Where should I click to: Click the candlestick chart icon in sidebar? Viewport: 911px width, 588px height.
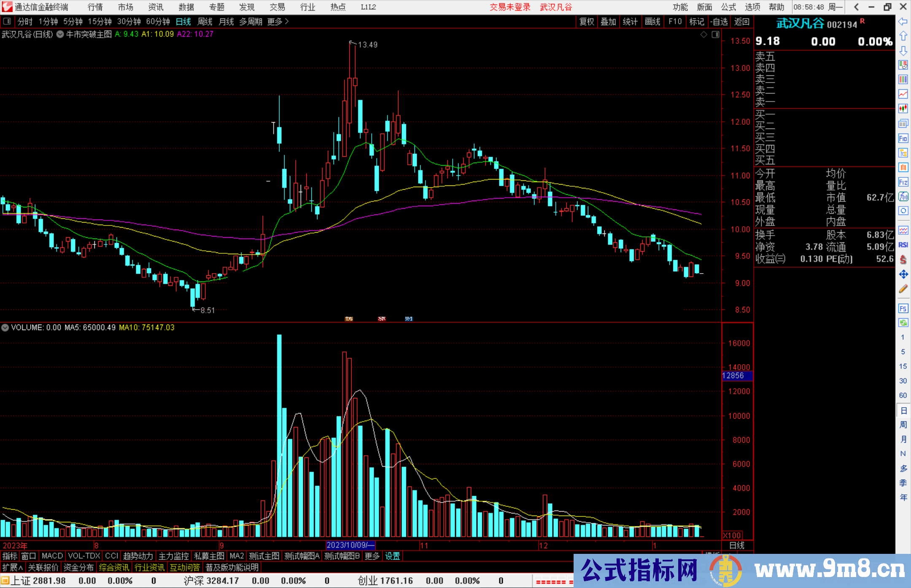[x=903, y=109]
